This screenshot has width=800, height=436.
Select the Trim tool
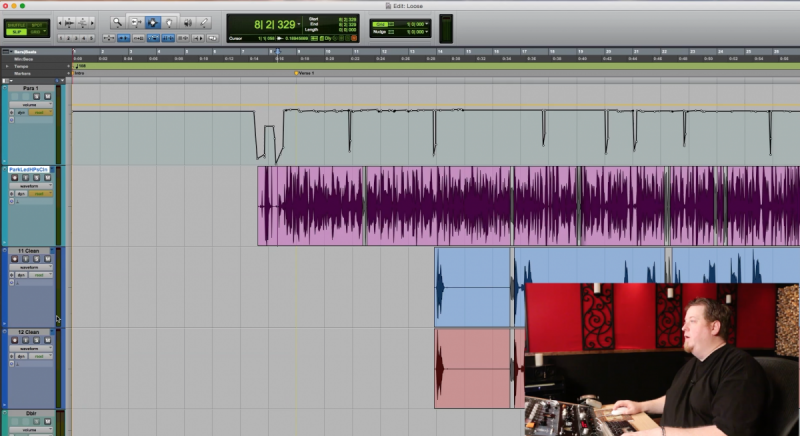136,22
